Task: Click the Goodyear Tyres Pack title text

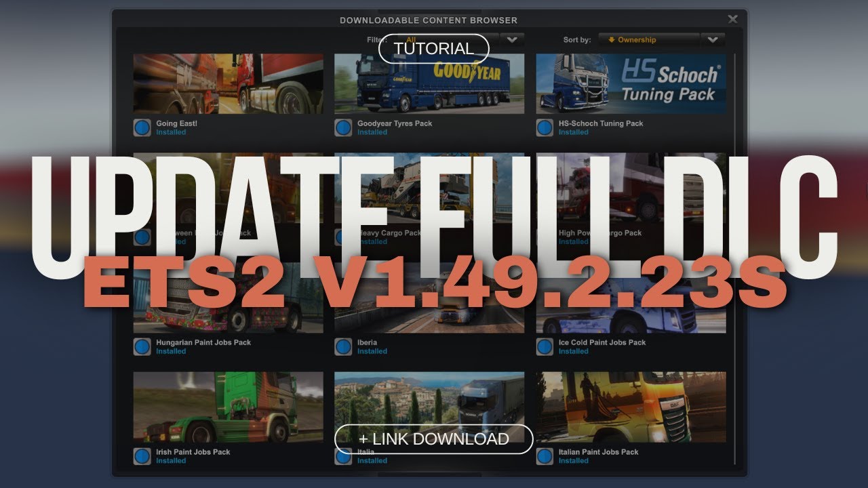Action: click(395, 123)
